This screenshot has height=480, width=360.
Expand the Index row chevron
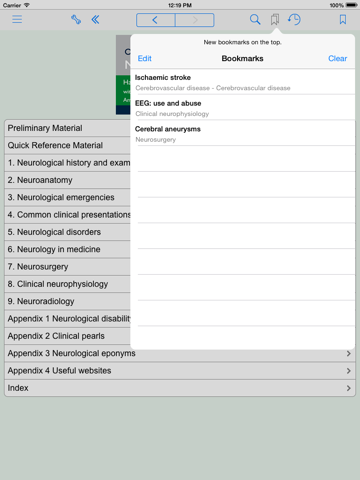pos(348,388)
